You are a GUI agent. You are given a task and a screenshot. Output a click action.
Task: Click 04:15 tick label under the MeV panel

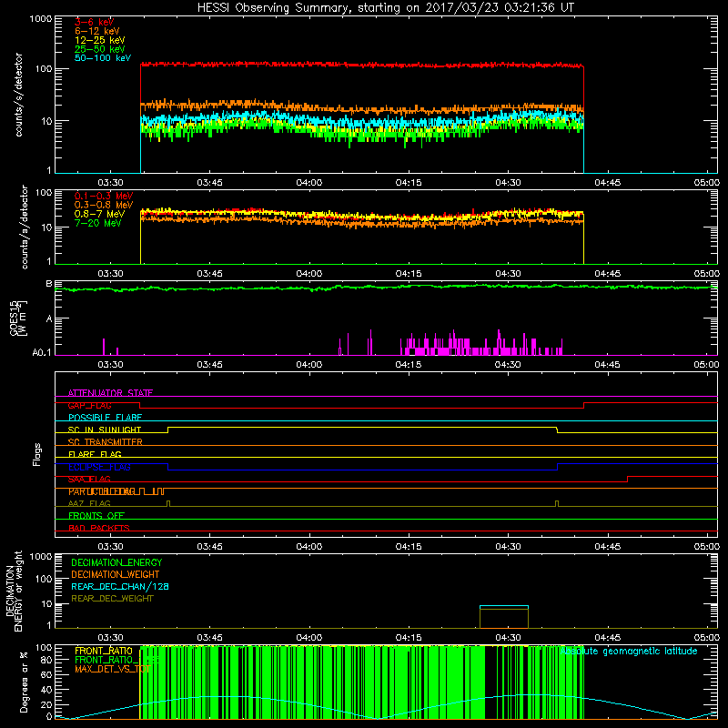pyautogui.click(x=409, y=274)
